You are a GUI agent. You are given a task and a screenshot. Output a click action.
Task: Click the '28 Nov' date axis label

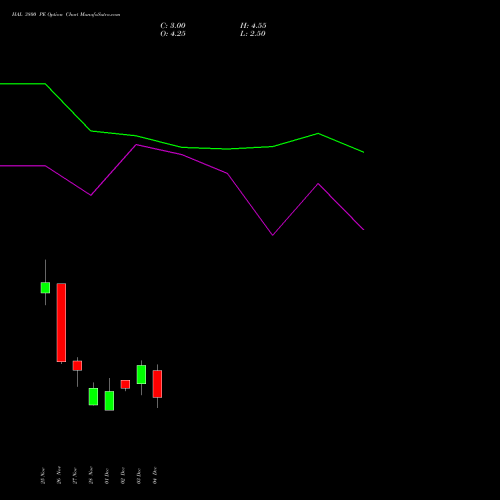tap(91, 476)
